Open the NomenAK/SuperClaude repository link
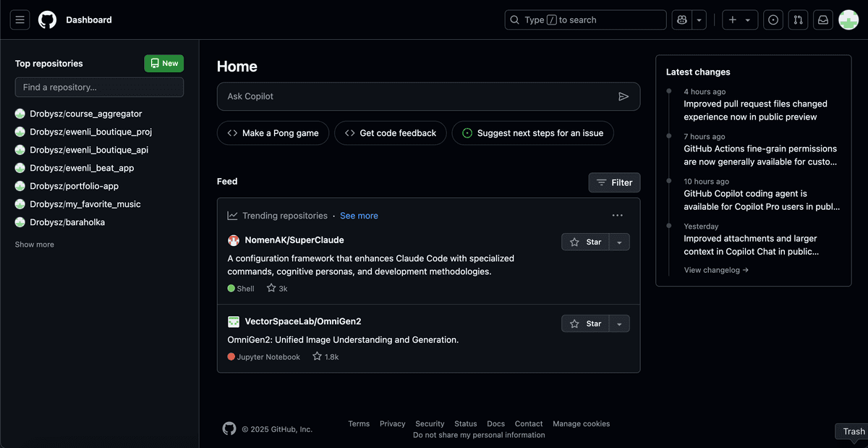The image size is (868, 448). coord(294,240)
